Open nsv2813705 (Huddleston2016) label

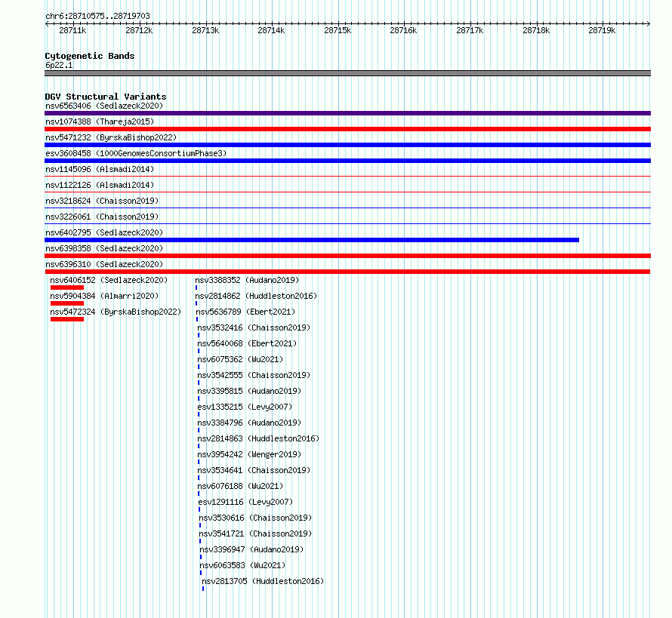click(x=264, y=581)
